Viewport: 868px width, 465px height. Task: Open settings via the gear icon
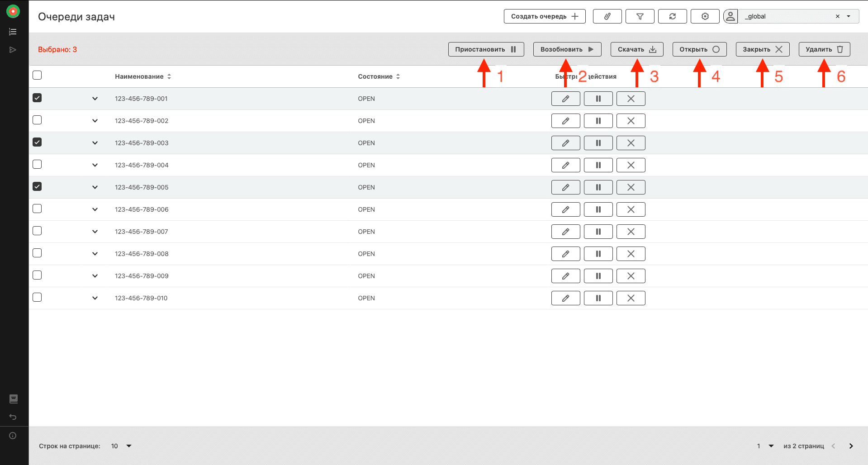tap(705, 16)
